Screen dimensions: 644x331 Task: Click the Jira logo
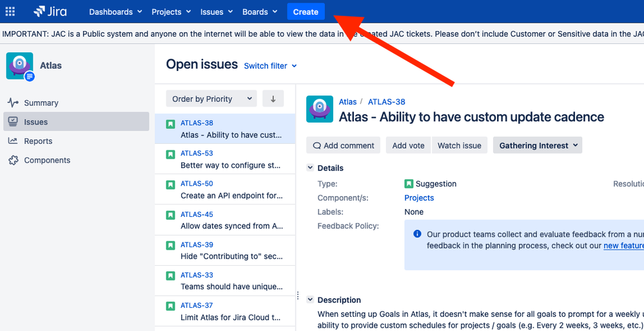point(50,12)
